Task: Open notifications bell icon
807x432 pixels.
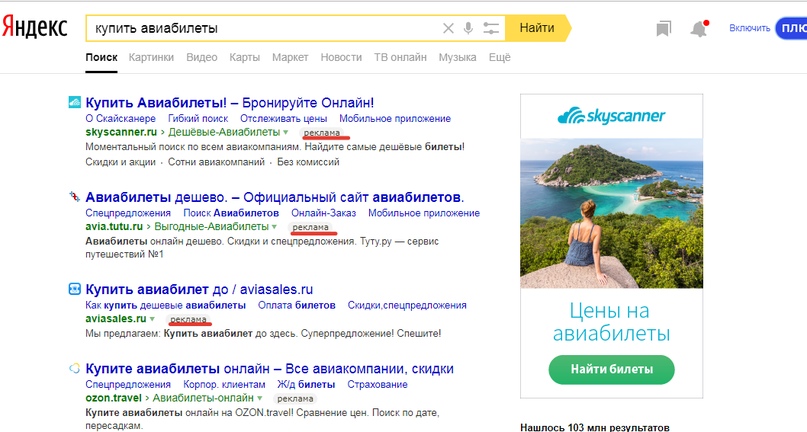Action: tap(699, 28)
